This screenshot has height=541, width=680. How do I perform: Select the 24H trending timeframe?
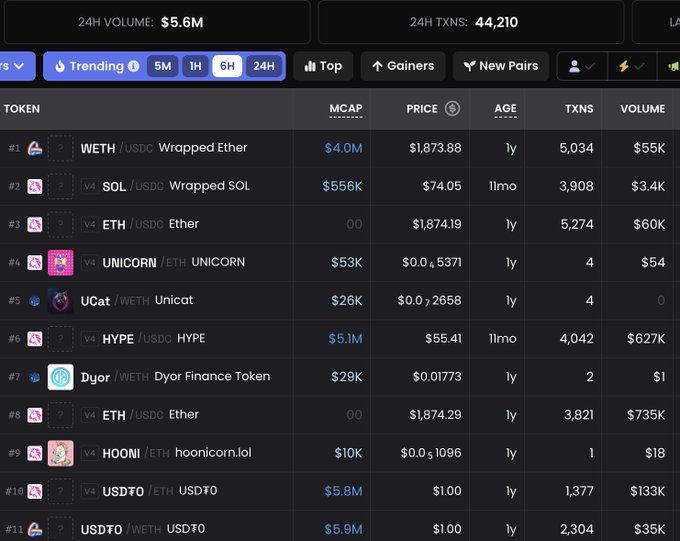264,66
